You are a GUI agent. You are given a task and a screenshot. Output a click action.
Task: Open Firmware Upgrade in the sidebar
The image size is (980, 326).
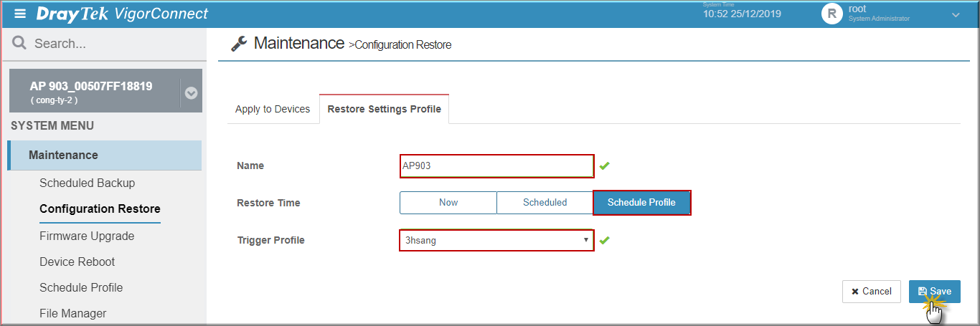(x=87, y=236)
